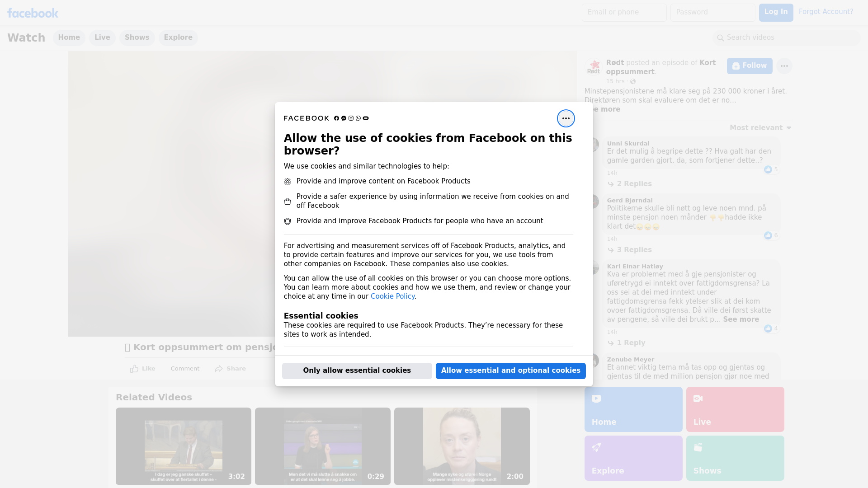Select Only allow essential cookies
The image size is (868, 488).
coord(357,371)
